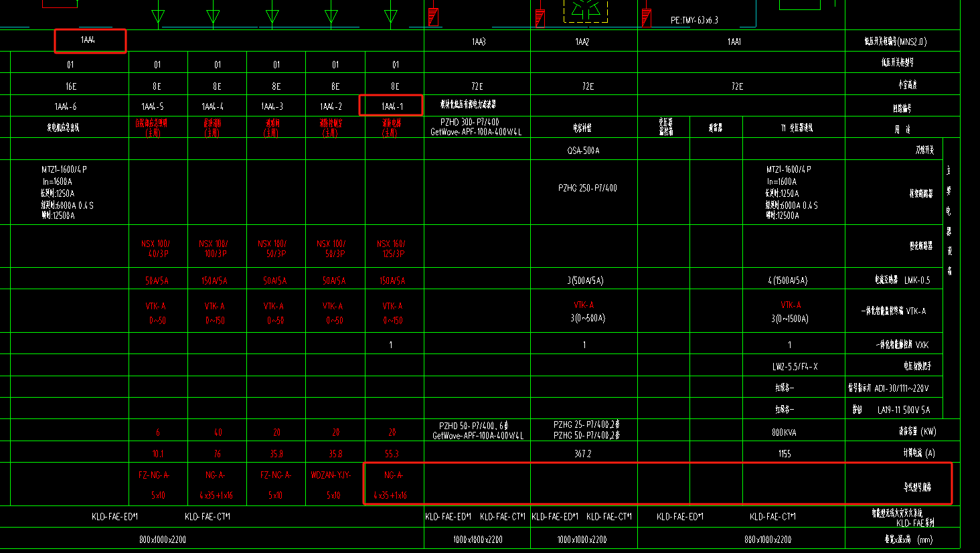Click capacity value 40 under 1AA4-4

point(218,432)
